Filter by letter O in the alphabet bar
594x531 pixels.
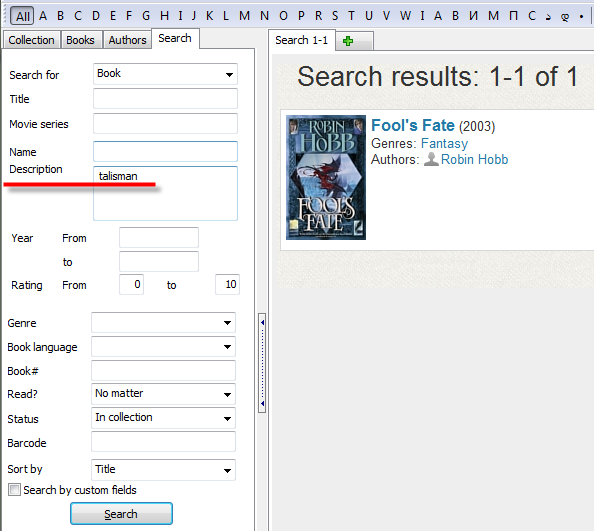(x=283, y=16)
